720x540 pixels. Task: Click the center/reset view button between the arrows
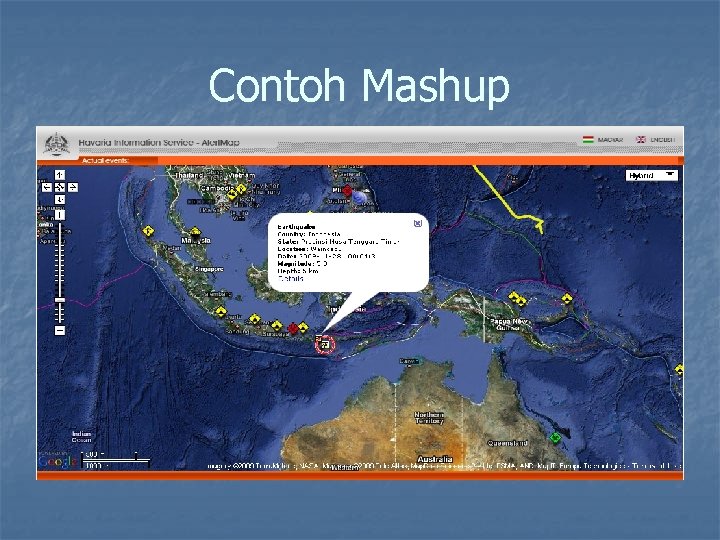(x=60, y=187)
